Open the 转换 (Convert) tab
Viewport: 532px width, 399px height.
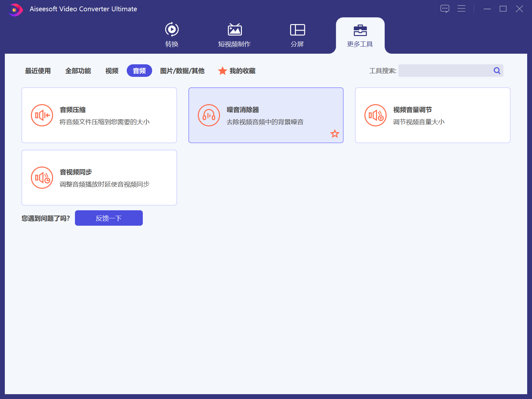tap(172, 35)
